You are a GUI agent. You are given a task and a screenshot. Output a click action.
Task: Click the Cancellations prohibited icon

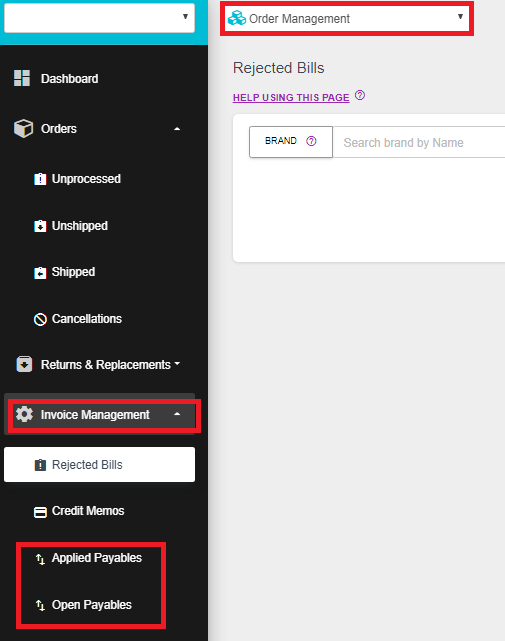tap(40, 319)
